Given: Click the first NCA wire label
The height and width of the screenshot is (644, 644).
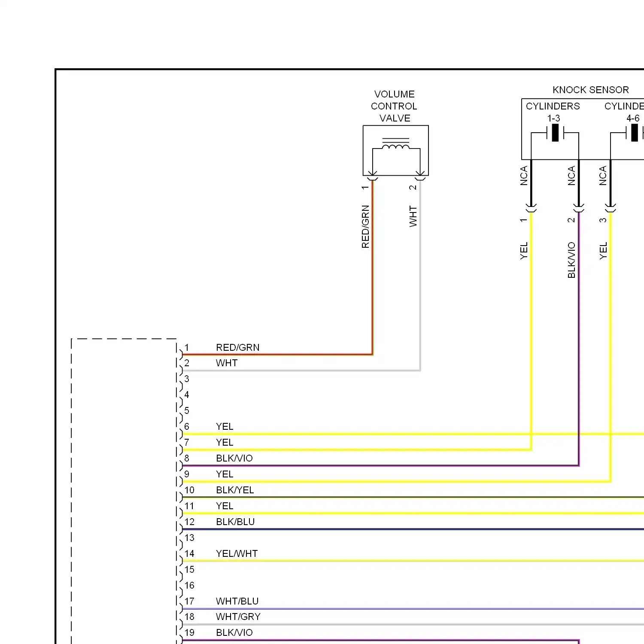Looking at the screenshot, I should pyautogui.click(x=524, y=176).
